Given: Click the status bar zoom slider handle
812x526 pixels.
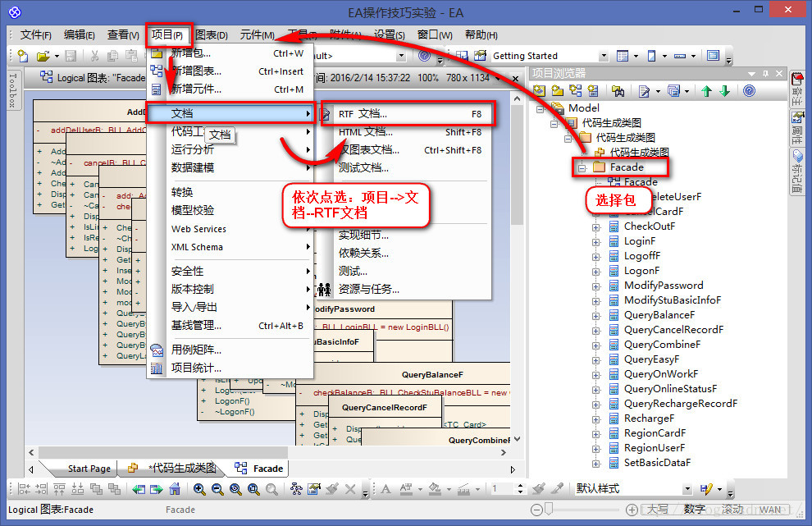Looking at the screenshot, I should coord(550,509).
